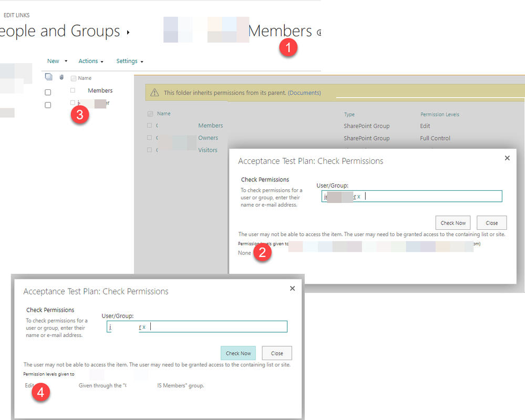Screen dimensions: 525x420
Task: Click the User/Group field in lower dialog
Action: [197, 326]
